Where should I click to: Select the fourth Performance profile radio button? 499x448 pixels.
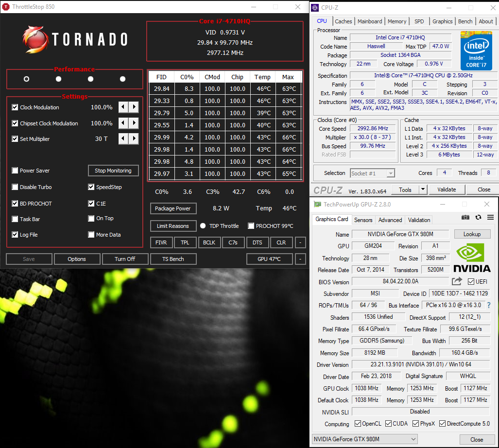pos(122,79)
